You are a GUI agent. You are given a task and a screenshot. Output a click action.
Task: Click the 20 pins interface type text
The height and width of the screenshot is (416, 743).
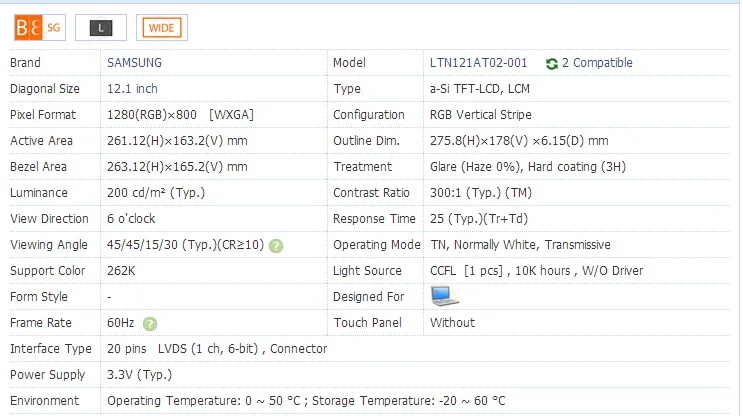tap(127, 349)
